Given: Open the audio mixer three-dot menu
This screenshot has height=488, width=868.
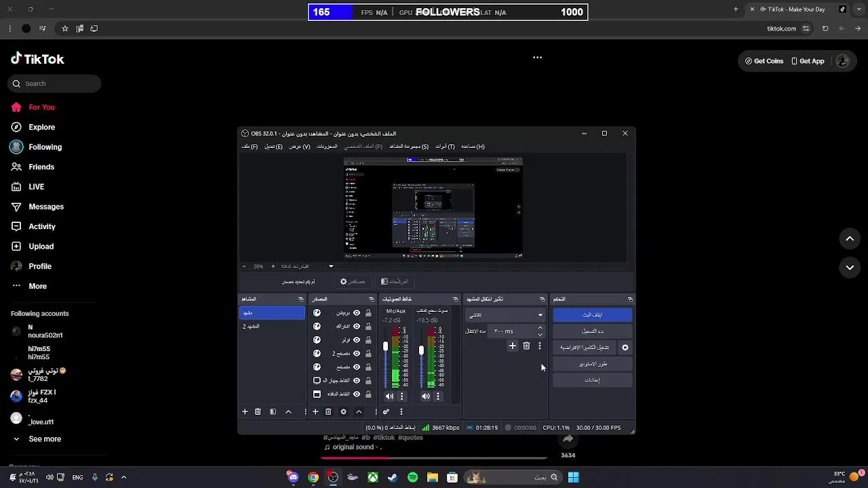Looking at the screenshot, I should [401, 411].
